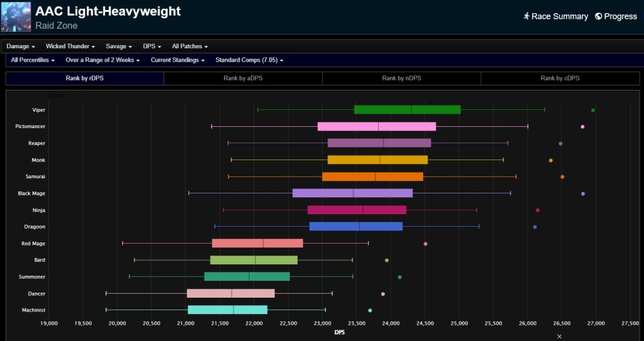Open the All Percentiles filter
The width and height of the screenshot is (644, 341).
pyautogui.click(x=33, y=60)
